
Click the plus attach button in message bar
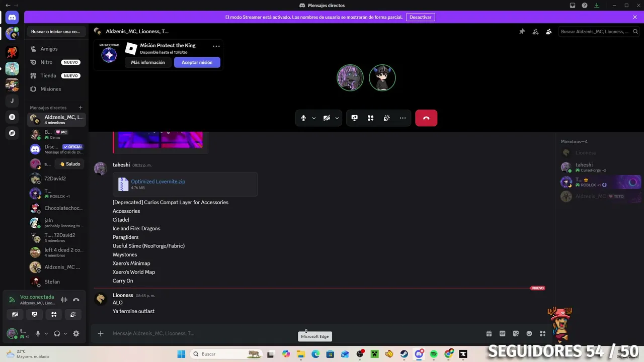point(101,333)
